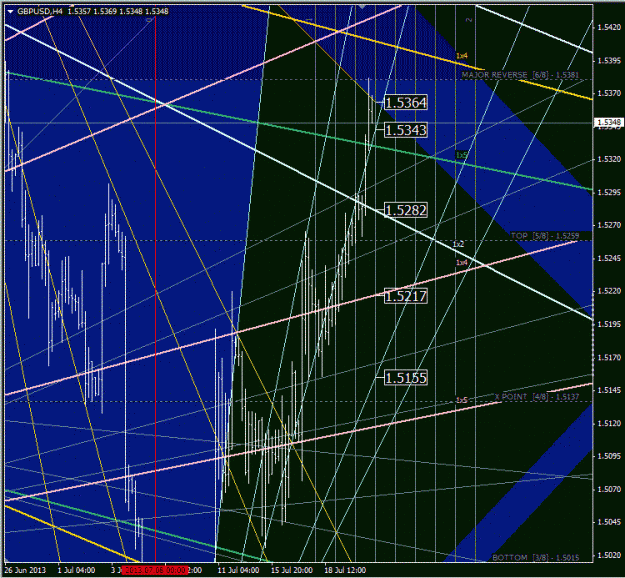This screenshot has height=578, width=625.
Task: Click the 1.5120 value on price axis
Action: (x=609, y=423)
